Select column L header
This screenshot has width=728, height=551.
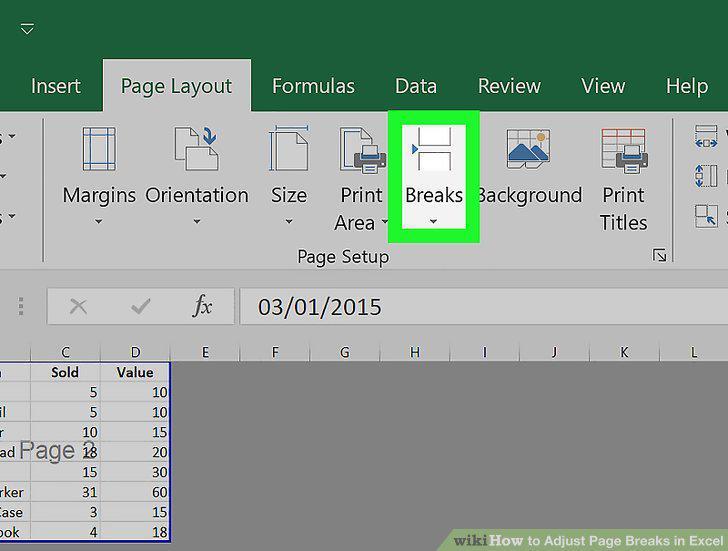[x=694, y=352]
